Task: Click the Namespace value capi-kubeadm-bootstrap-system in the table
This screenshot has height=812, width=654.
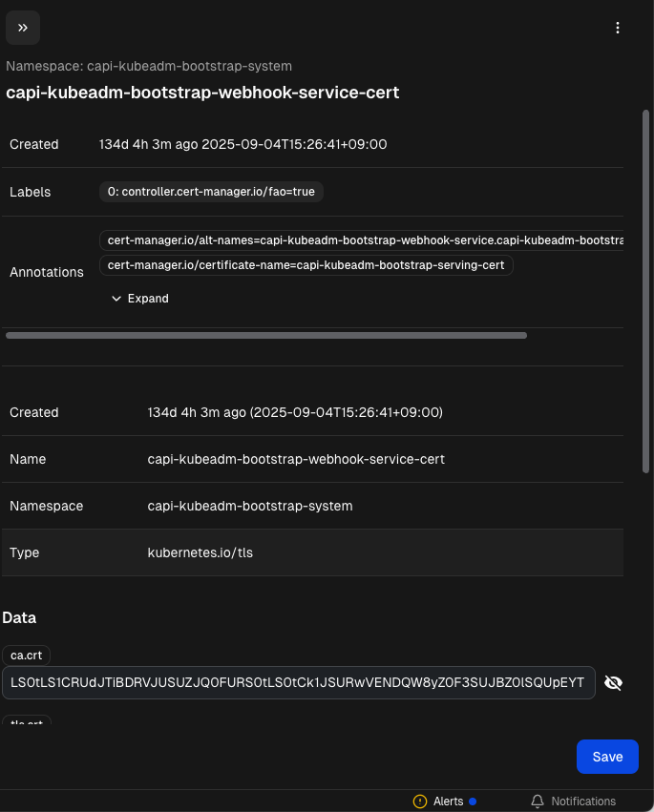Action: click(x=250, y=506)
